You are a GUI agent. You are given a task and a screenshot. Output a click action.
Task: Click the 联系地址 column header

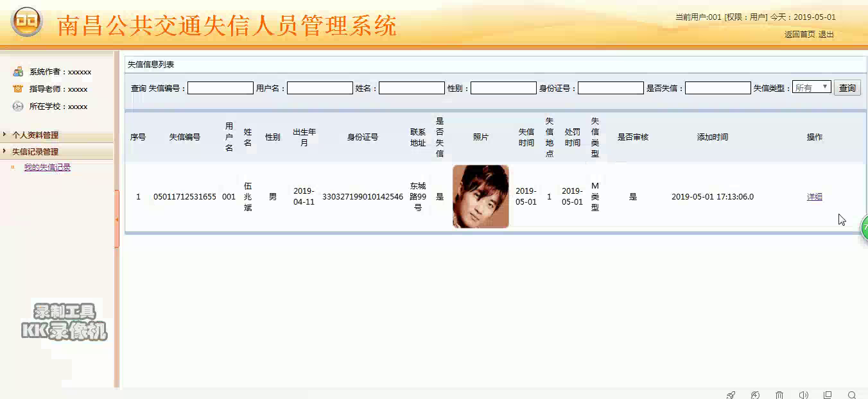pos(418,137)
